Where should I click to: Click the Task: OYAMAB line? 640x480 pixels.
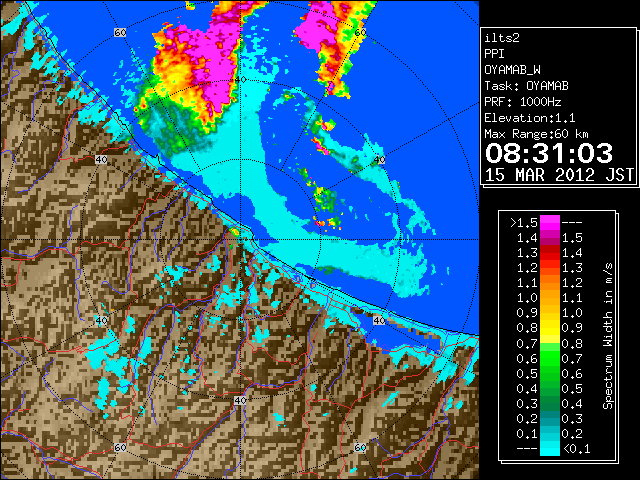tap(526, 86)
